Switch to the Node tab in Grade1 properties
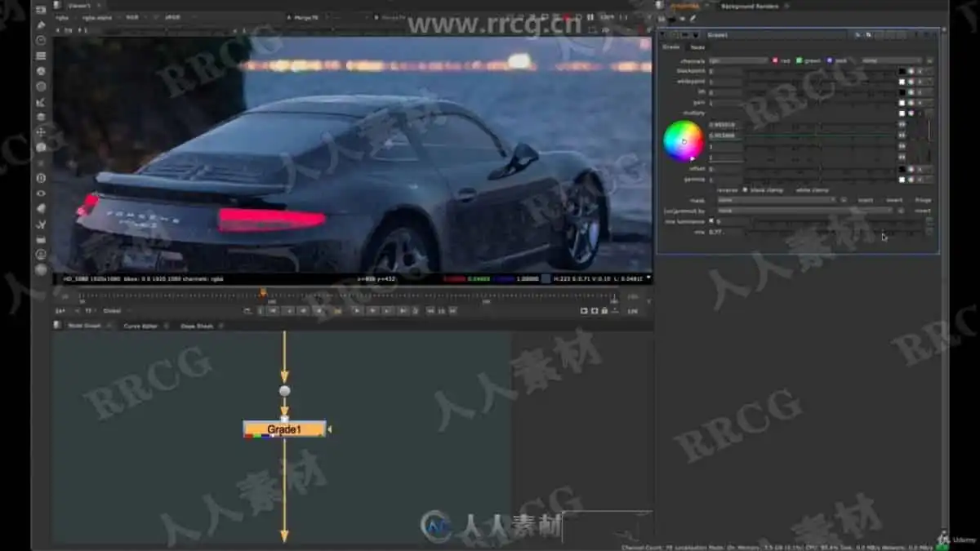Viewport: 980px width, 551px height. coord(698,47)
